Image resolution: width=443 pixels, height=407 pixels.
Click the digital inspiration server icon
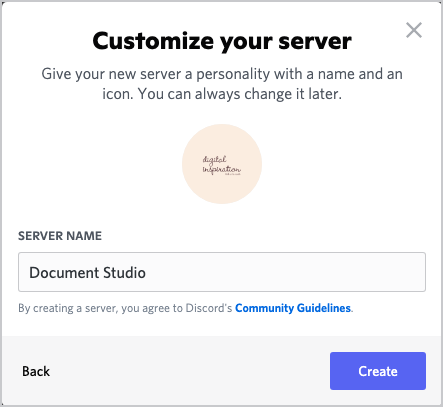[x=222, y=164]
